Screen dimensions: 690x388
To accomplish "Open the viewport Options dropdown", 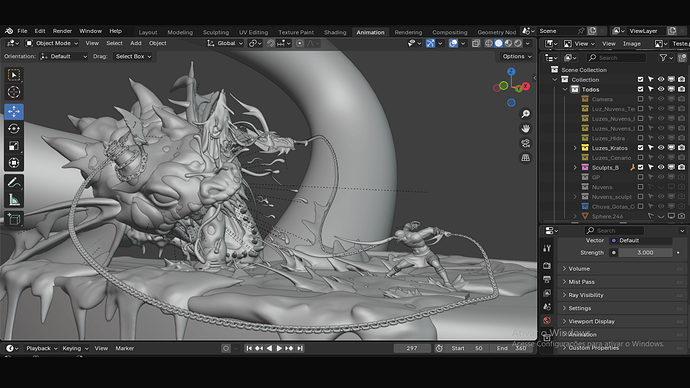I will coord(517,56).
